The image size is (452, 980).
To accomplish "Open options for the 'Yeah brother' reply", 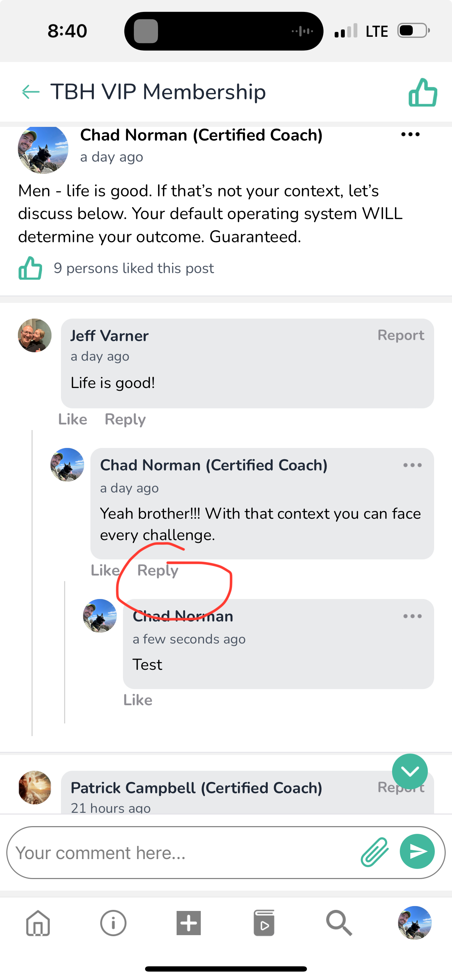I will [412, 465].
